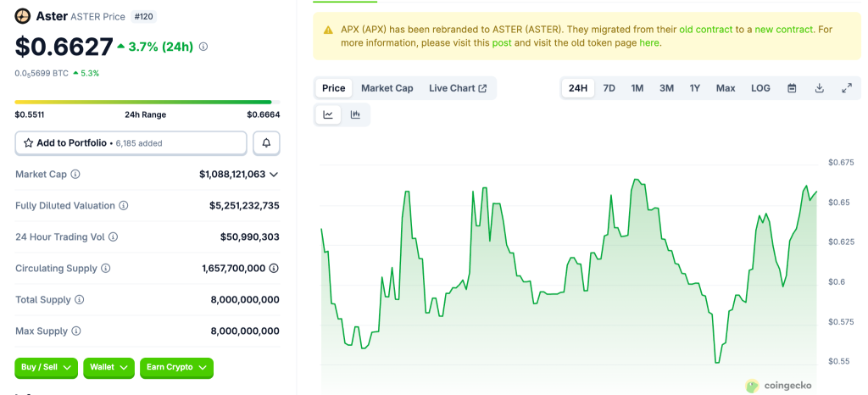Open the Live Chart tab
Screen dimensions: 868x395
pos(458,88)
